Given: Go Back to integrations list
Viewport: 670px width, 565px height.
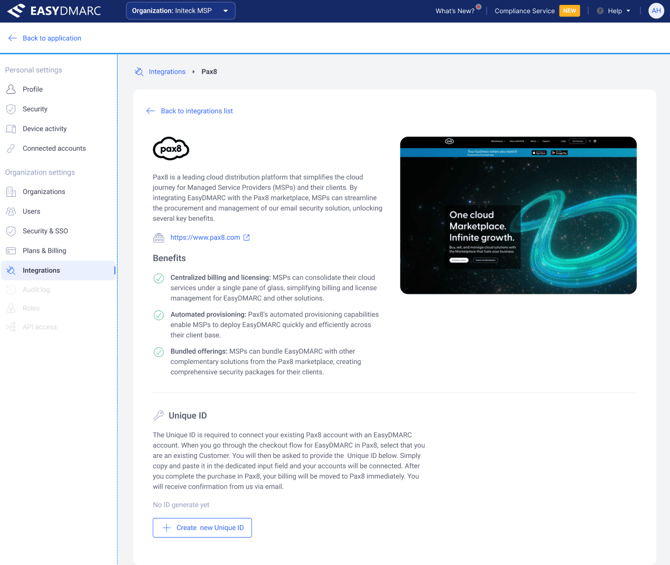Looking at the screenshot, I should [x=197, y=111].
